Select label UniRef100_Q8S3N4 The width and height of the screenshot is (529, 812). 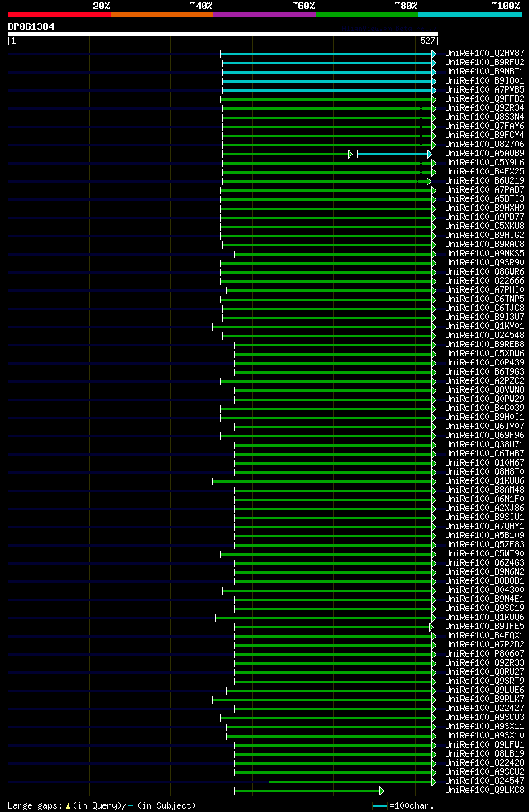point(484,117)
